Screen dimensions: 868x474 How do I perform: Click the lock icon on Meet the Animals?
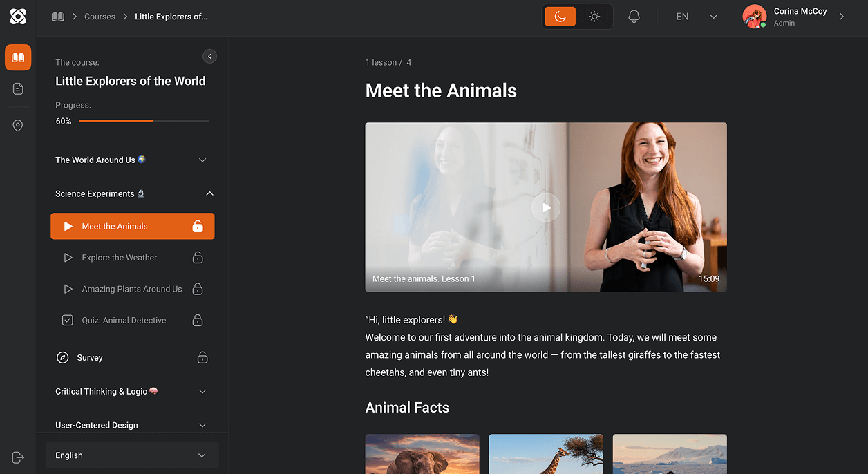pyautogui.click(x=198, y=226)
